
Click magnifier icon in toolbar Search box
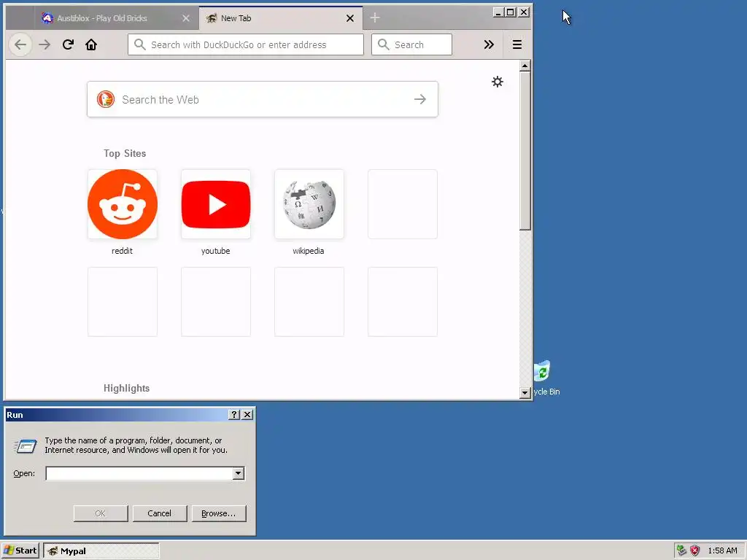pos(384,44)
